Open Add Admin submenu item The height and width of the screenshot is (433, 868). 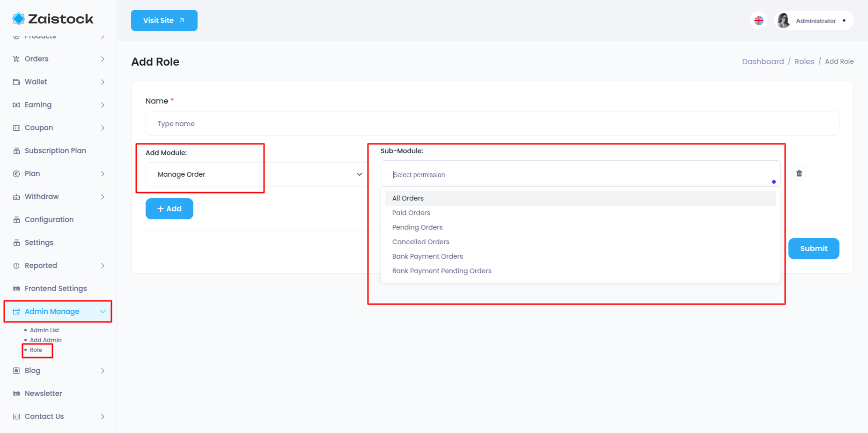(x=46, y=340)
